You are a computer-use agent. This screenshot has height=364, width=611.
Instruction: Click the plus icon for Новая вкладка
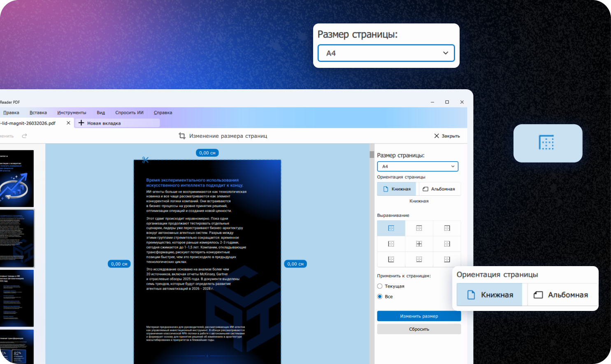pos(81,123)
